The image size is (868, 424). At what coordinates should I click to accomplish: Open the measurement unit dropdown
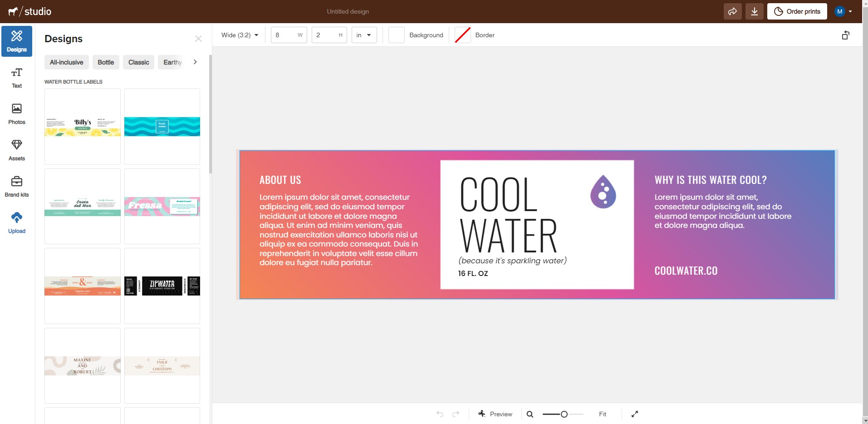(x=363, y=35)
